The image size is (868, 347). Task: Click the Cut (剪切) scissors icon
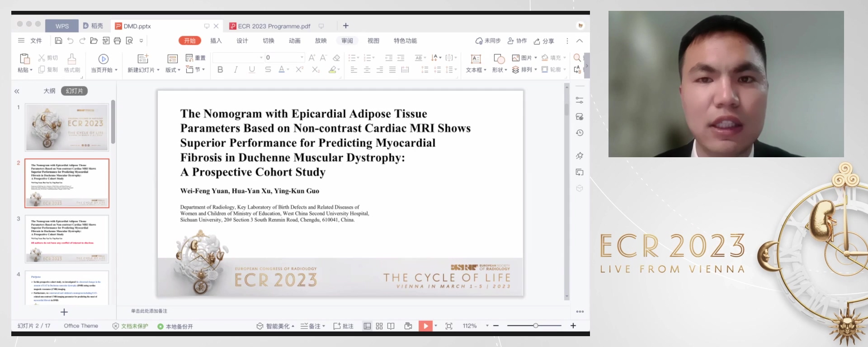pyautogui.click(x=42, y=58)
